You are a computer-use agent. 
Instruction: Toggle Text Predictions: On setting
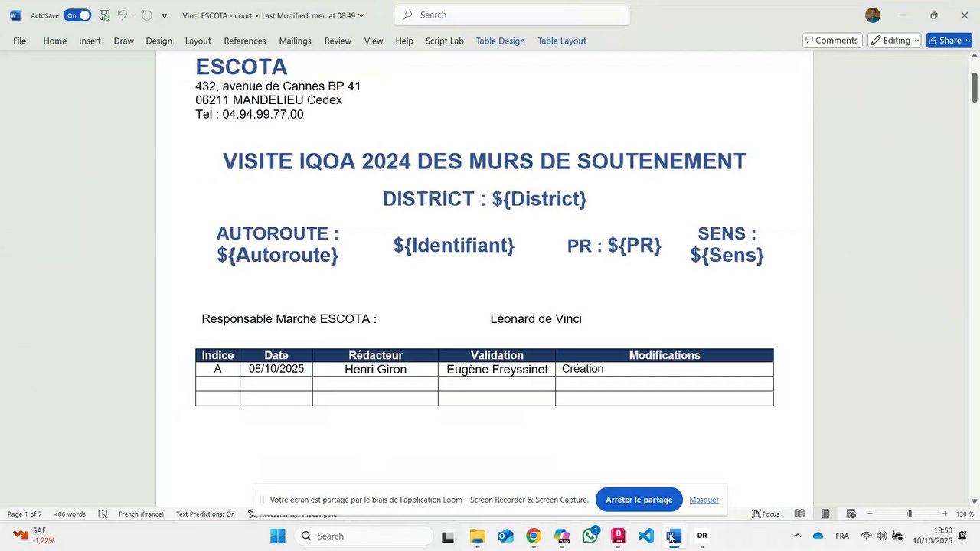[205, 514]
